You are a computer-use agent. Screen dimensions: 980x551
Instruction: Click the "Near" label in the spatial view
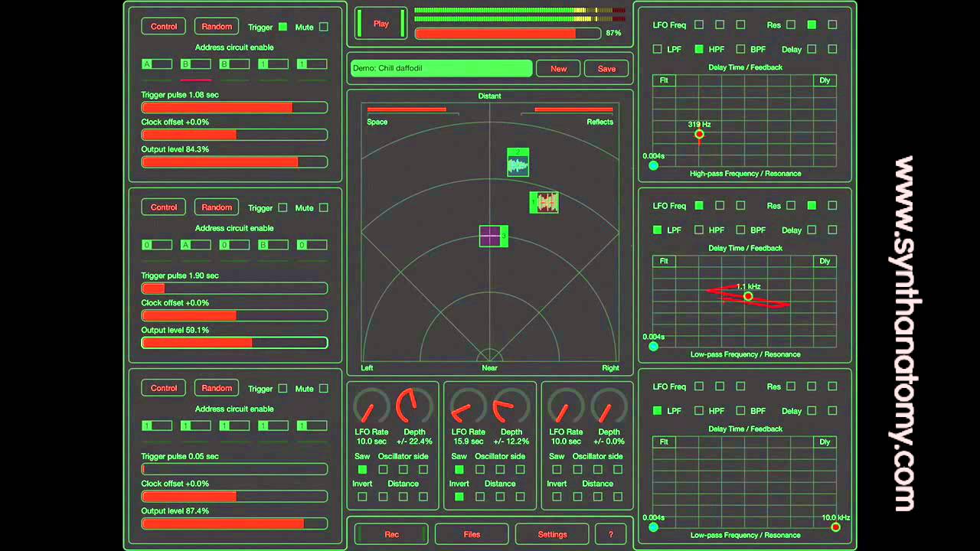click(x=489, y=368)
